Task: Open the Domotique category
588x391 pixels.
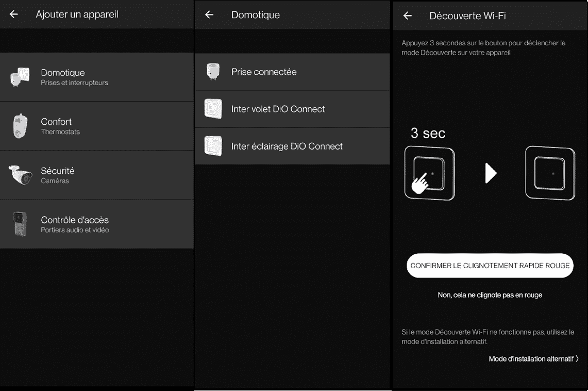Action: tap(97, 77)
